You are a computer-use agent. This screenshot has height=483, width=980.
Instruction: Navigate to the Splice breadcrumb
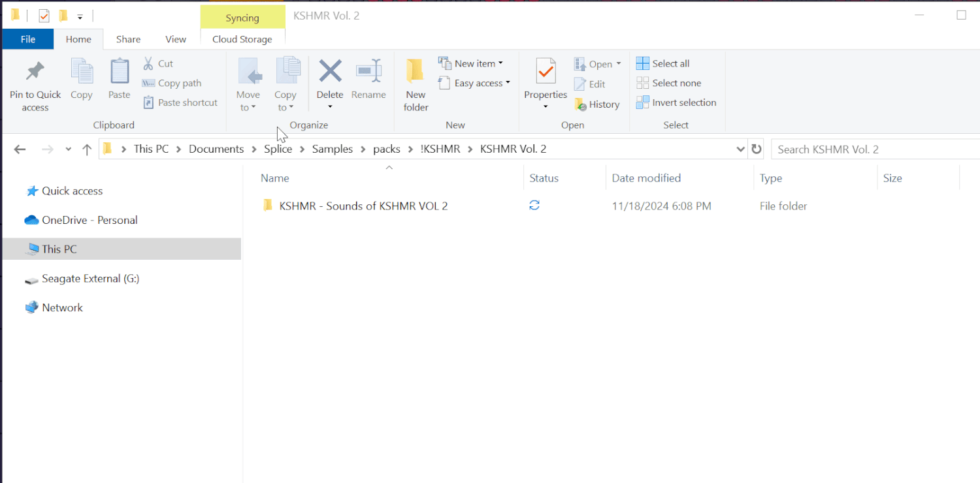pyautogui.click(x=278, y=149)
